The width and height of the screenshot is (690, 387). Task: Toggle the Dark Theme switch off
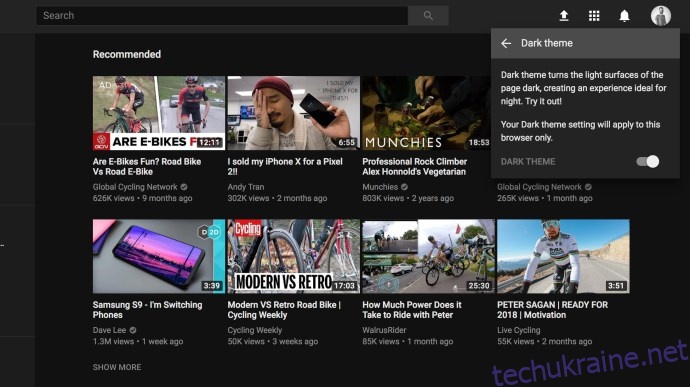[x=647, y=162]
